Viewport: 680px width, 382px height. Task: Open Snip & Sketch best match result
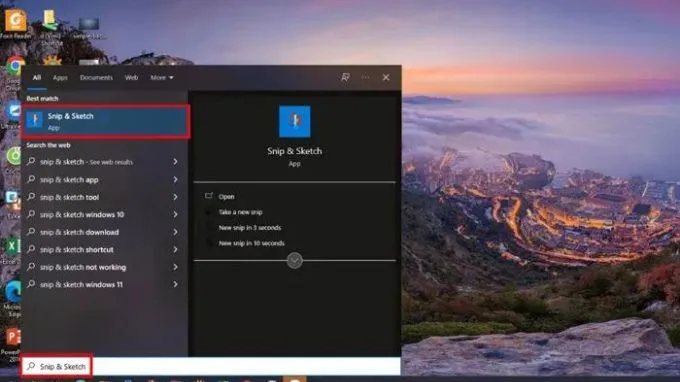click(x=106, y=121)
